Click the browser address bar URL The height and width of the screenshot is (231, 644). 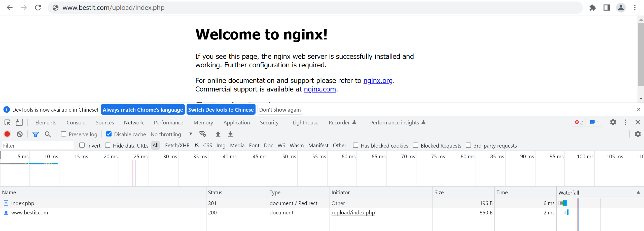(x=113, y=8)
